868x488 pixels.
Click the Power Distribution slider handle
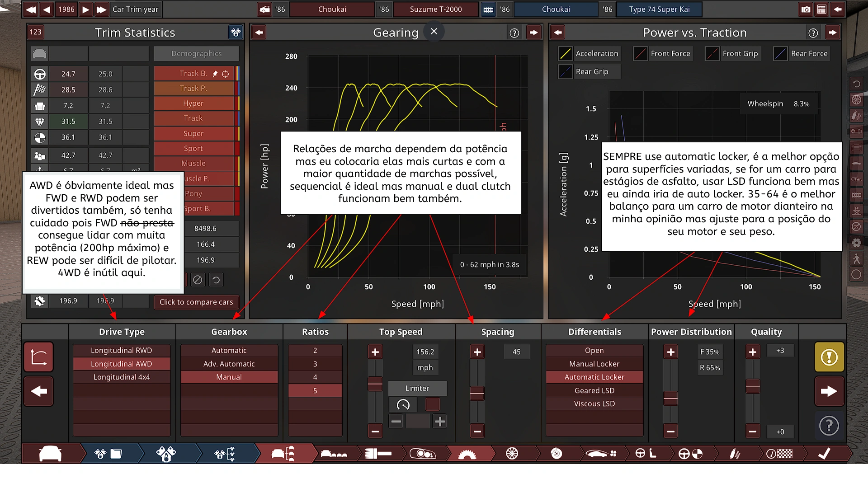click(670, 398)
